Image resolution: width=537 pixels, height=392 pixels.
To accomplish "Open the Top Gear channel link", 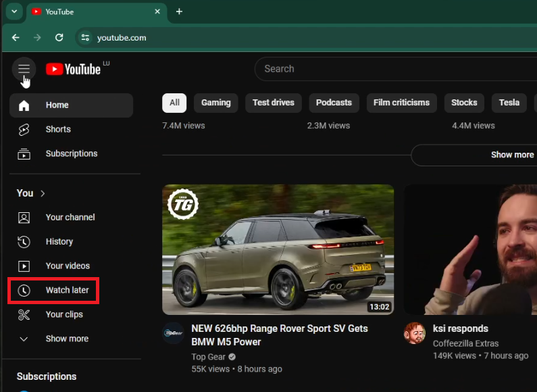I will point(208,356).
